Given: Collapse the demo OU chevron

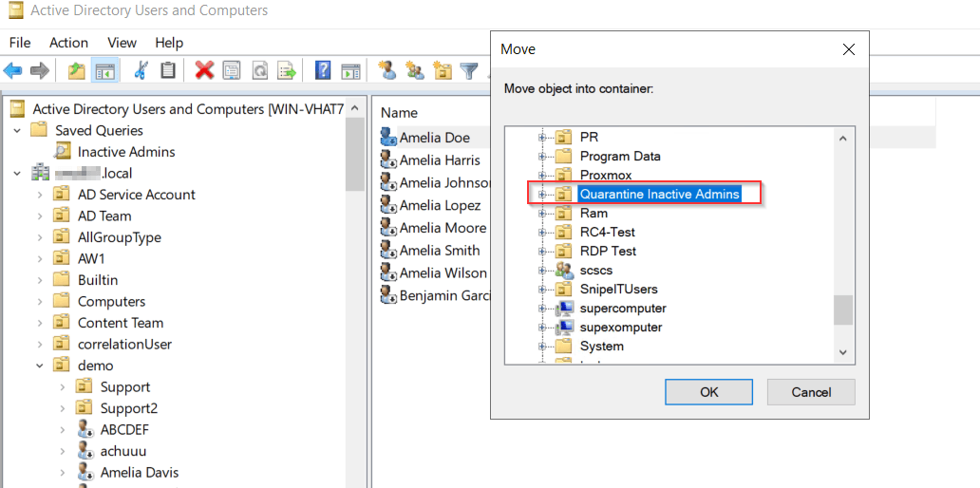Looking at the screenshot, I should point(40,366).
